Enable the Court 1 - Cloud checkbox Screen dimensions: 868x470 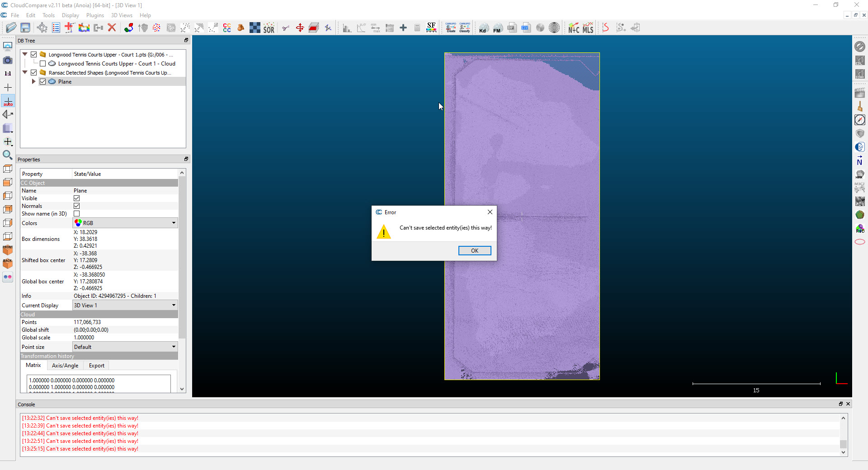pos(43,64)
